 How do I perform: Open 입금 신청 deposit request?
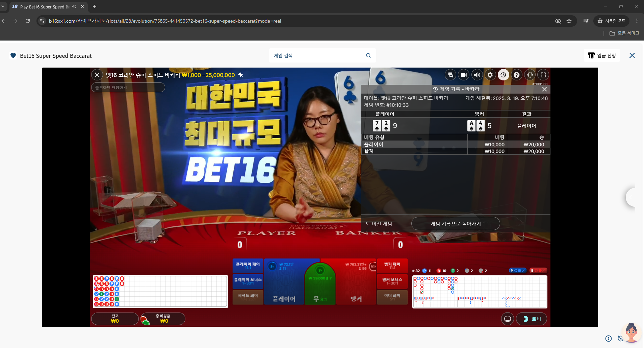[602, 55]
